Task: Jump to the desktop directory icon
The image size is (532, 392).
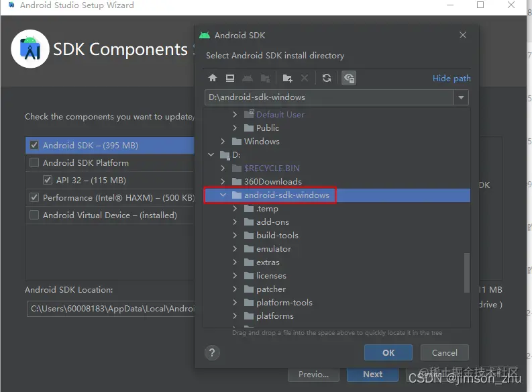Action: 230,78
